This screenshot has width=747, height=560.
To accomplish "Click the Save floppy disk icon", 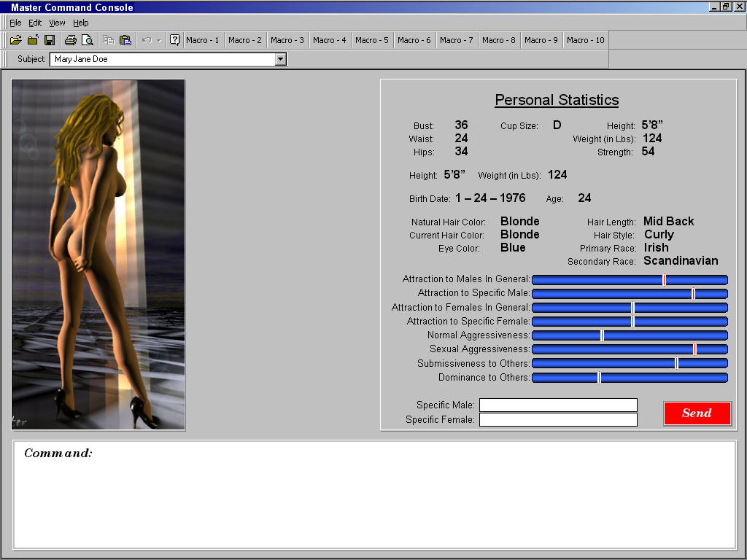I will click(x=50, y=40).
